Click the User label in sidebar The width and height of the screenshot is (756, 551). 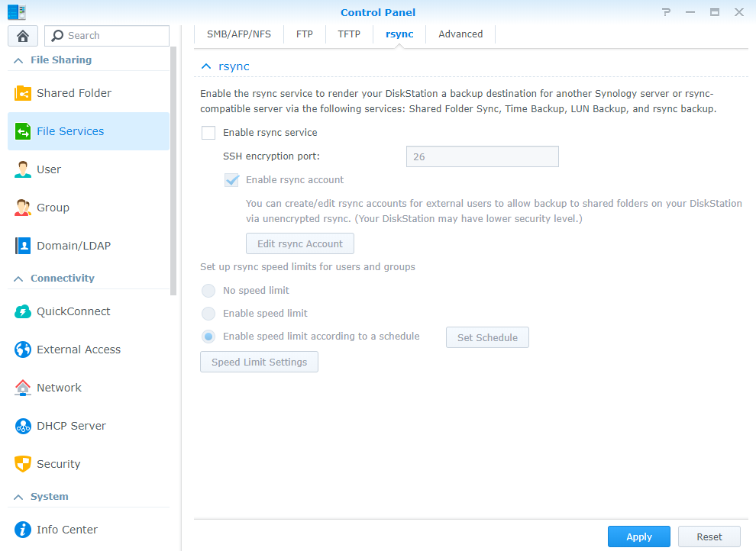[49, 169]
